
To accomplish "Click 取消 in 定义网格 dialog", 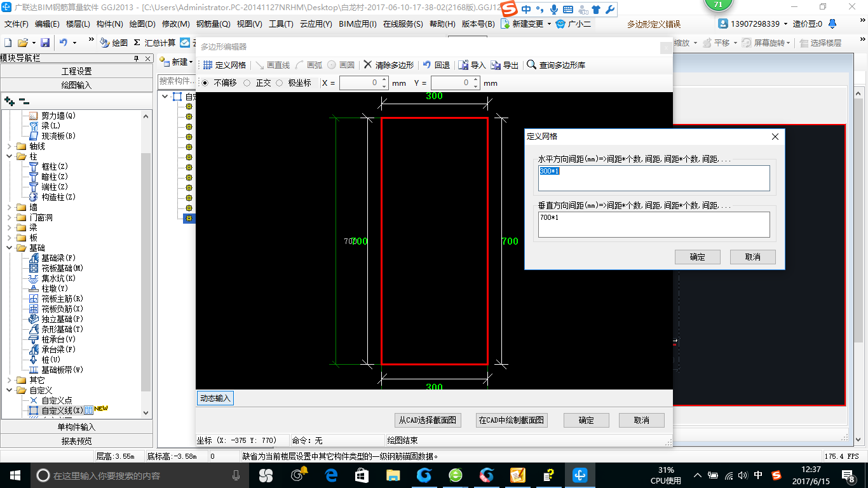I will click(x=753, y=257).
